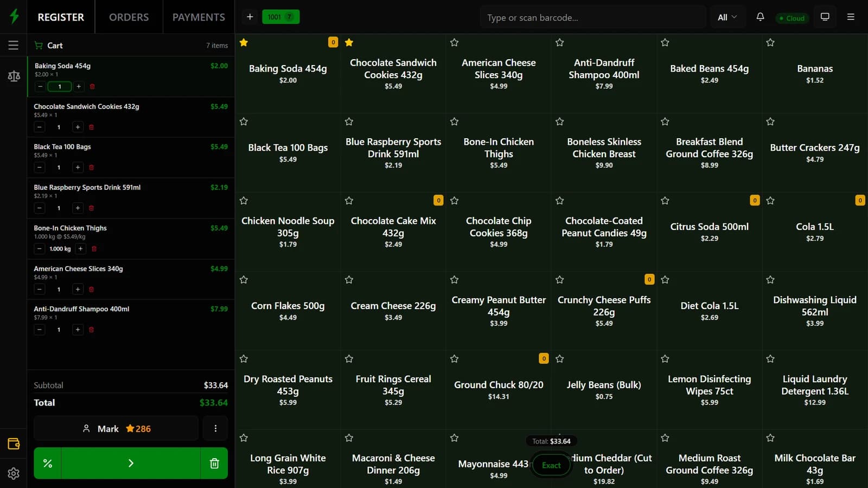
Task: Apply discount with percent button
Action: click(48, 463)
